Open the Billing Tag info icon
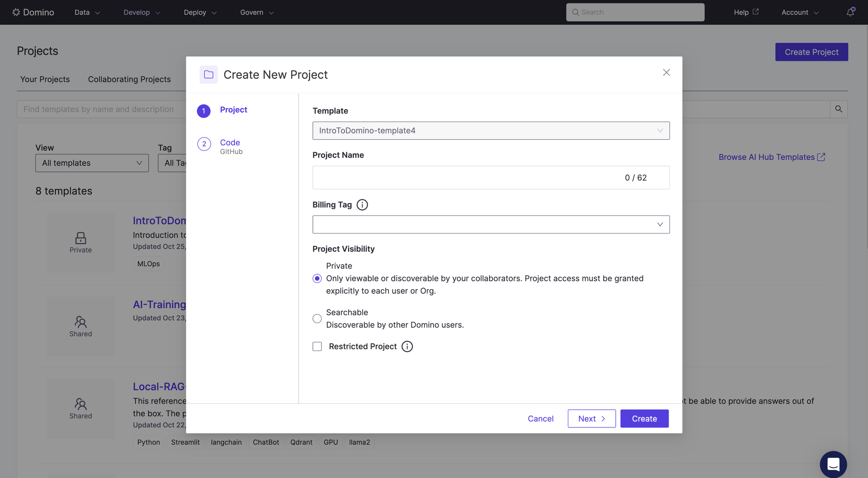868x478 pixels. click(x=362, y=205)
